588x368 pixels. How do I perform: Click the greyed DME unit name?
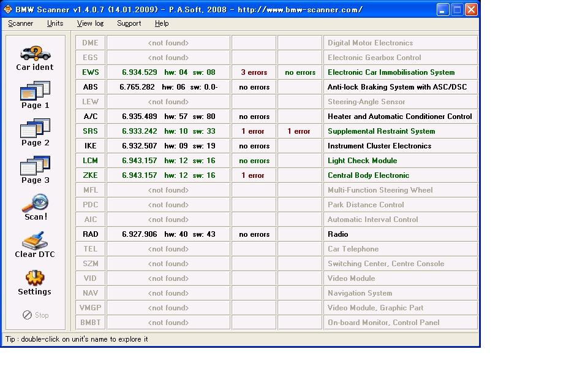(91, 43)
